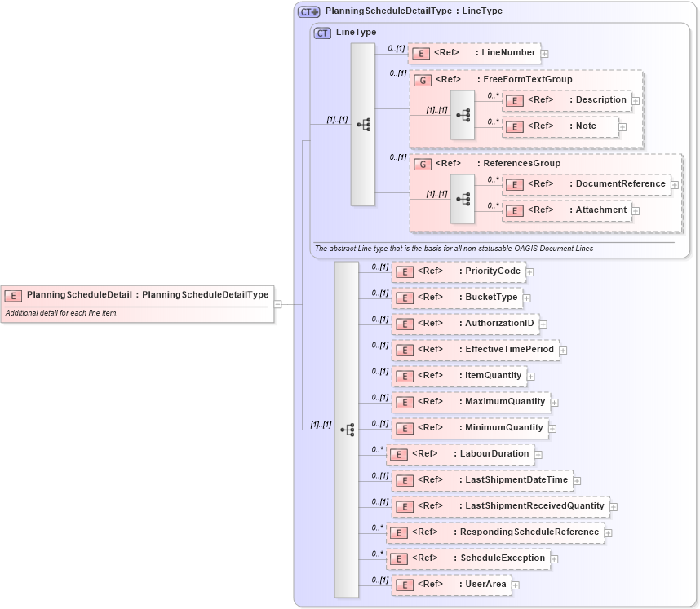Click the compositor icon inside ReferencesGroup

click(463, 197)
